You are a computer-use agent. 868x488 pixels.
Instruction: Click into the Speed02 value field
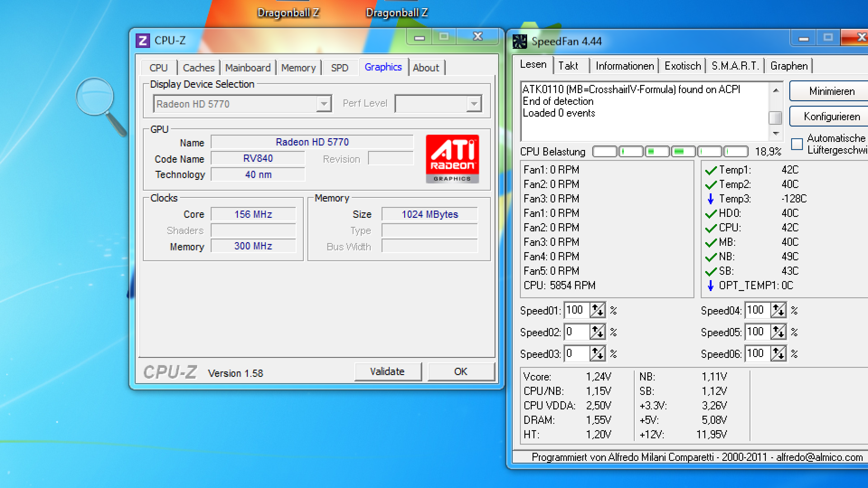[576, 332]
